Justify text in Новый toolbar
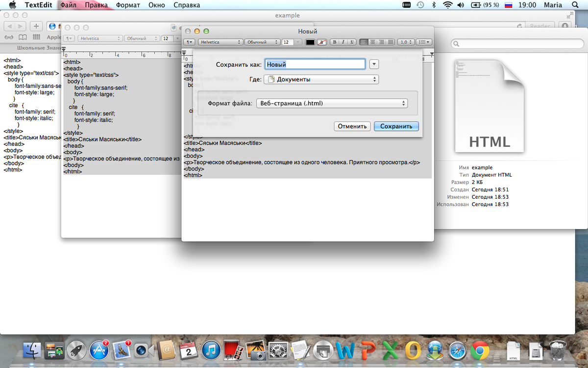 click(x=390, y=42)
